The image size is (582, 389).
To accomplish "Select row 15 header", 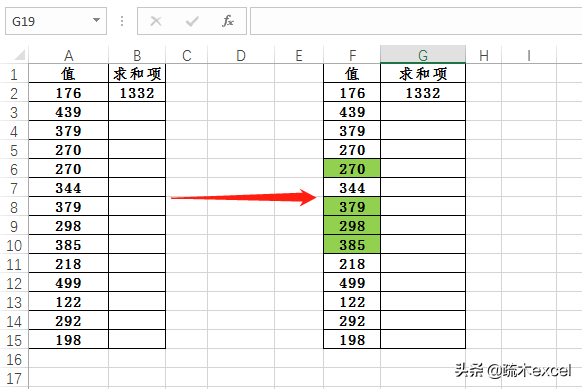I will (14, 340).
